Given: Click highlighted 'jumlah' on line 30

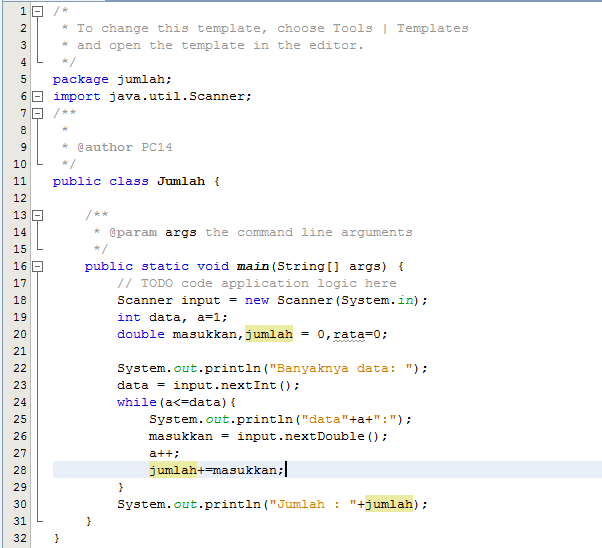Looking at the screenshot, I should (x=389, y=504).
